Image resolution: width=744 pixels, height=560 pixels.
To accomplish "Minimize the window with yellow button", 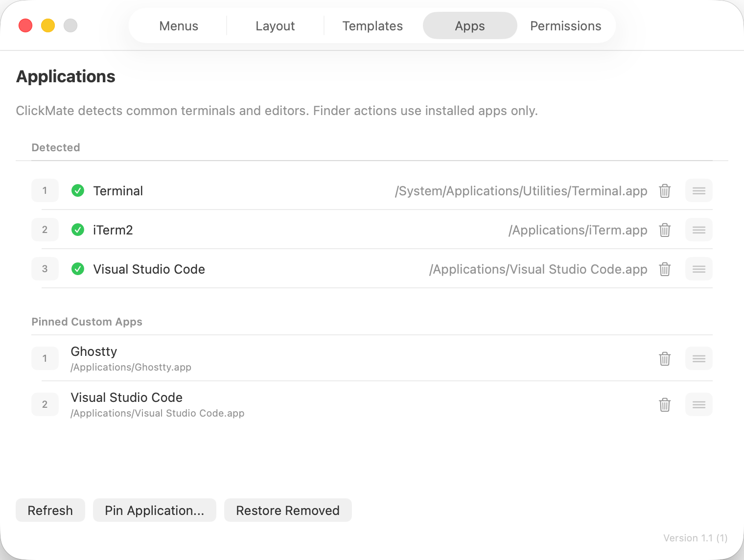I will pos(48,25).
